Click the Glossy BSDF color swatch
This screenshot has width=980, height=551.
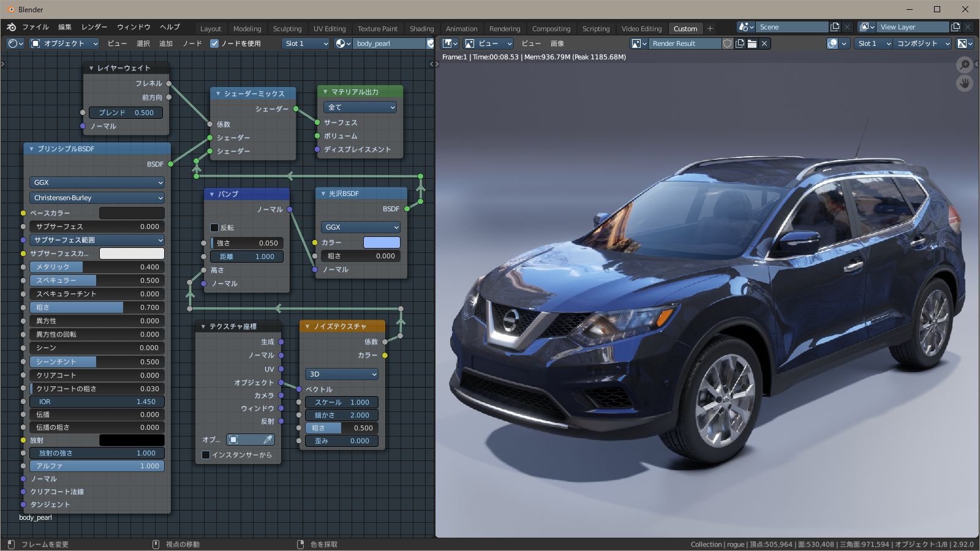click(x=382, y=242)
